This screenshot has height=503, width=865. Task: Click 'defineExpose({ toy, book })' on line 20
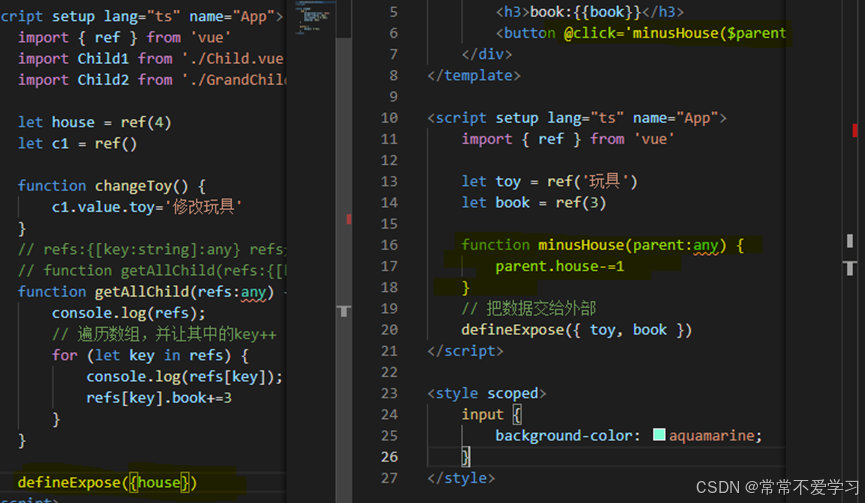click(576, 330)
